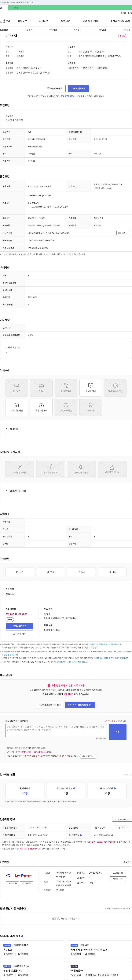Click the 거짓구인광고 신고 button
132x980 pixels.
[122, 820]
